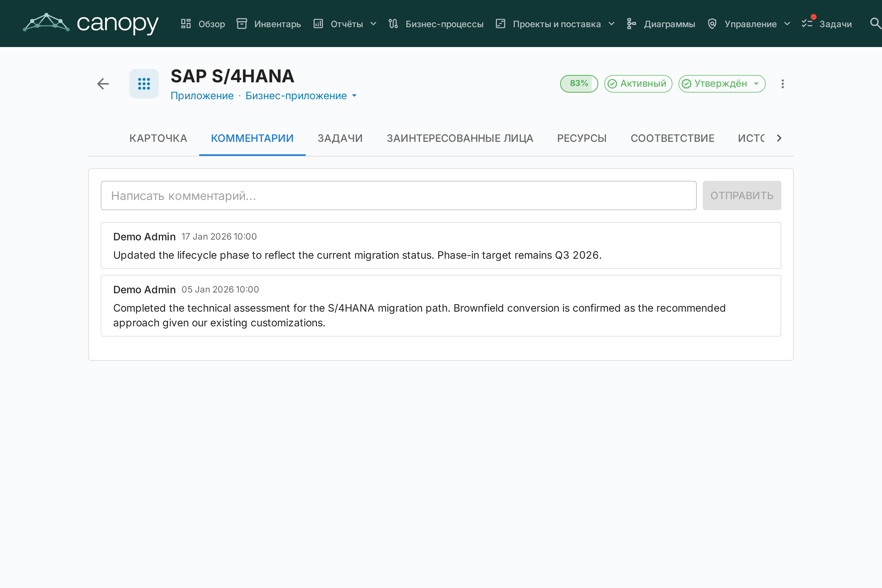
Task: Open the three-dot more options menu
Action: [783, 84]
